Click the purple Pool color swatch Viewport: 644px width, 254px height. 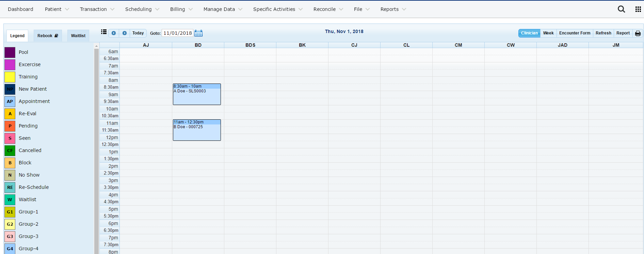10,53
